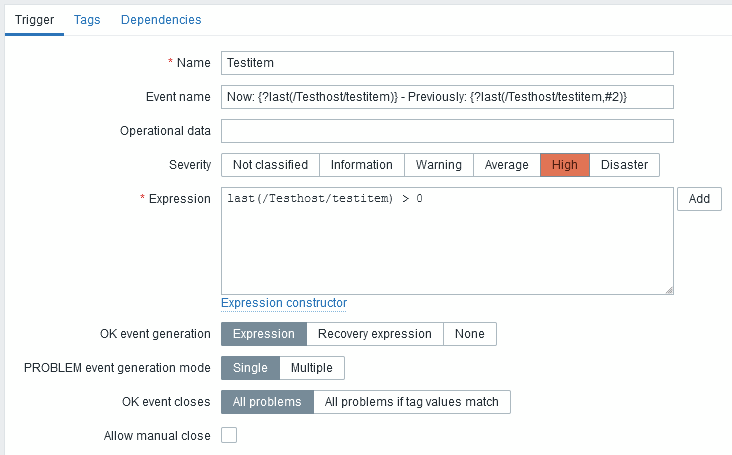This screenshot has width=732, height=455.
Task: Set OK event generation to Recovery expression
Action: (374, 334)
